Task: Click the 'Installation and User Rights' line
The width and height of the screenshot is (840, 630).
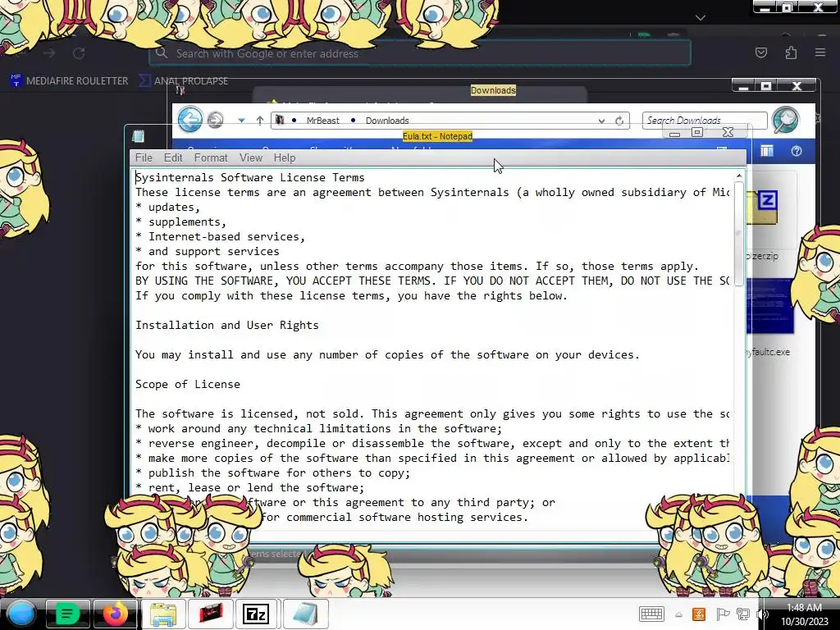Action: point(227,325)
